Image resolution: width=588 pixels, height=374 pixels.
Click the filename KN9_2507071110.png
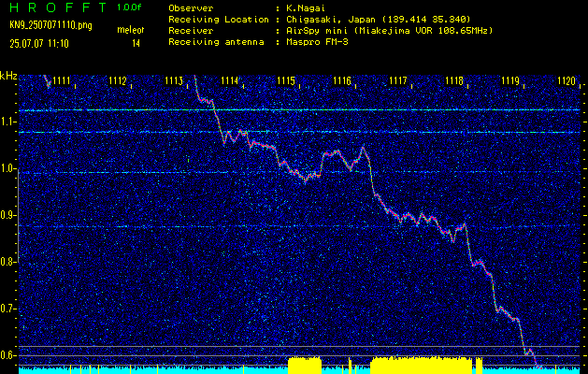pos(50,25)
